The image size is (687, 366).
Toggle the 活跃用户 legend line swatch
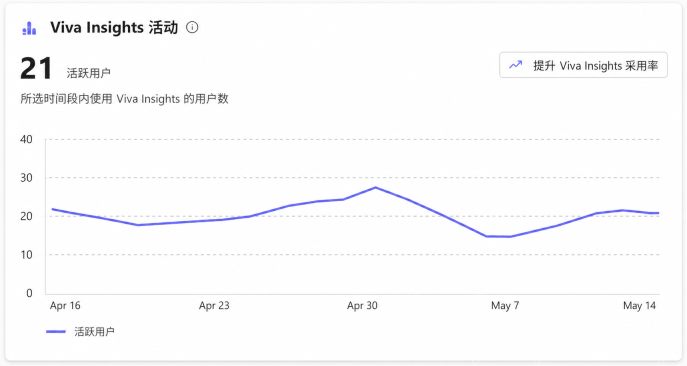coord(56,332)
